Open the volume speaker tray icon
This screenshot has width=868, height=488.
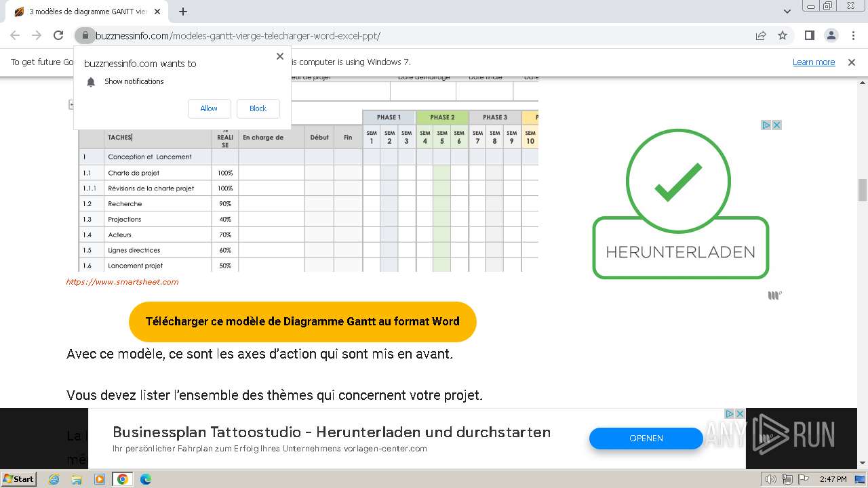coord(771,479)
